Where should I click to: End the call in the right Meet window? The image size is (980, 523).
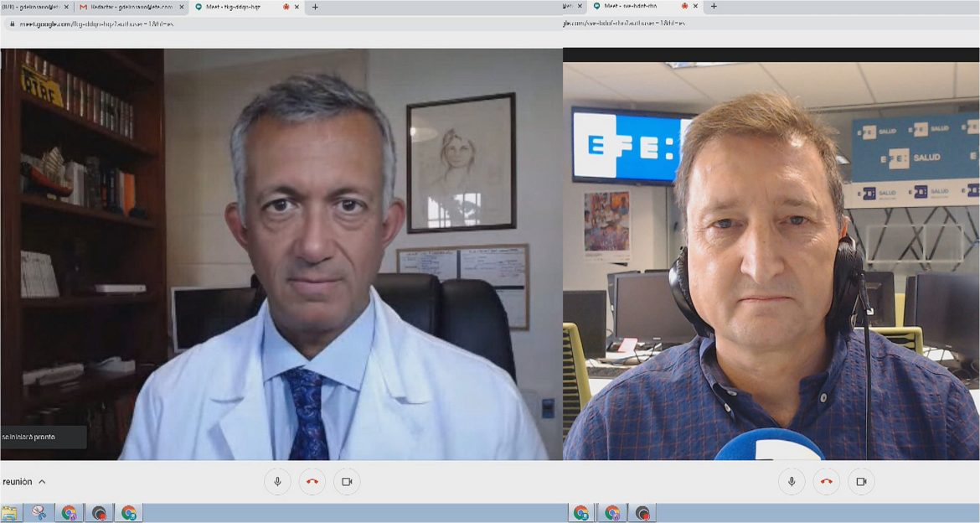pos(826,482)
